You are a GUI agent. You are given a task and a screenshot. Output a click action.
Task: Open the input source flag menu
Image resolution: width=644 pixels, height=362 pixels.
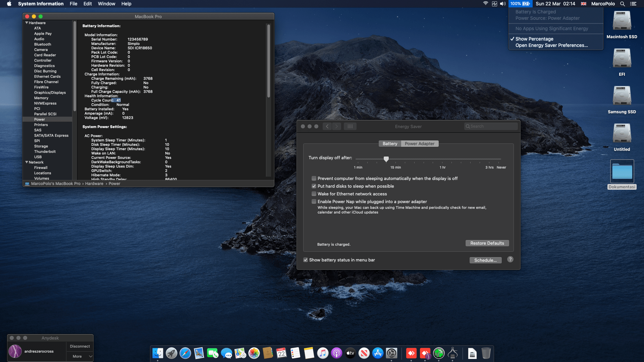coord(584,4)
